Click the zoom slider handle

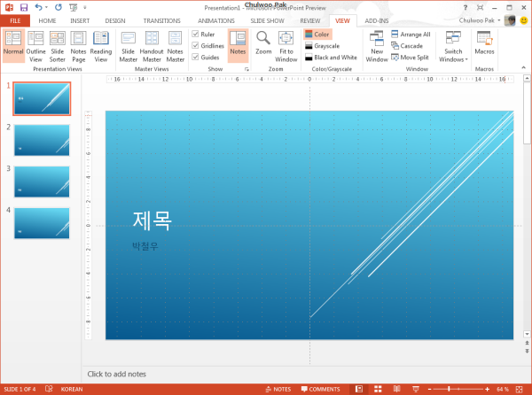click(x=449, y=389)
